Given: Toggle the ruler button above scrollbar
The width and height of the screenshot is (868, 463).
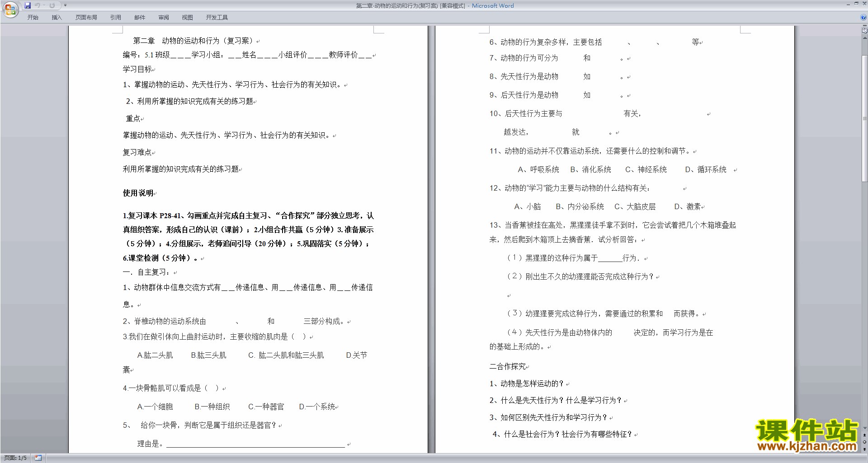Looking at the screenshot, I should coord(865,31).
